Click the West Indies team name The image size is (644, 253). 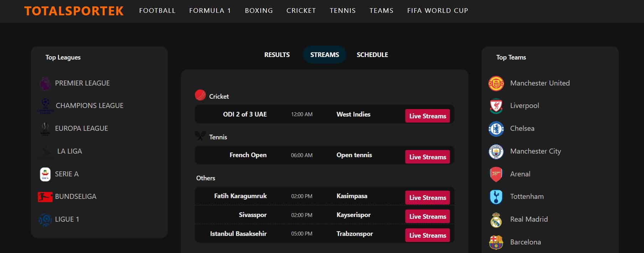tap(353, 114)
